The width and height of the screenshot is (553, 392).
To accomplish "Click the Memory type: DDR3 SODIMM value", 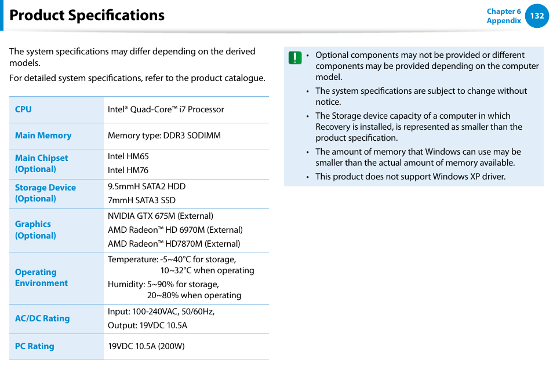I will (164, 135).
